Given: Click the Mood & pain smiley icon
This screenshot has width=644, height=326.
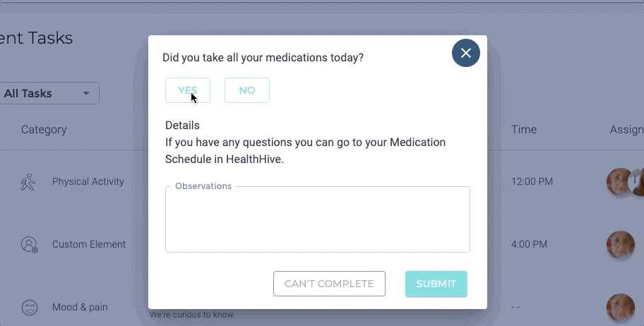Looking at the screenshot, I should (x=29, y=308).
